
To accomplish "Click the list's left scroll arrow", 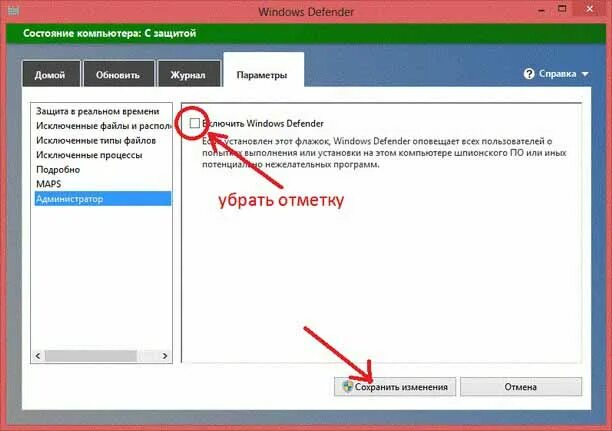I will (x=38, y=356).
